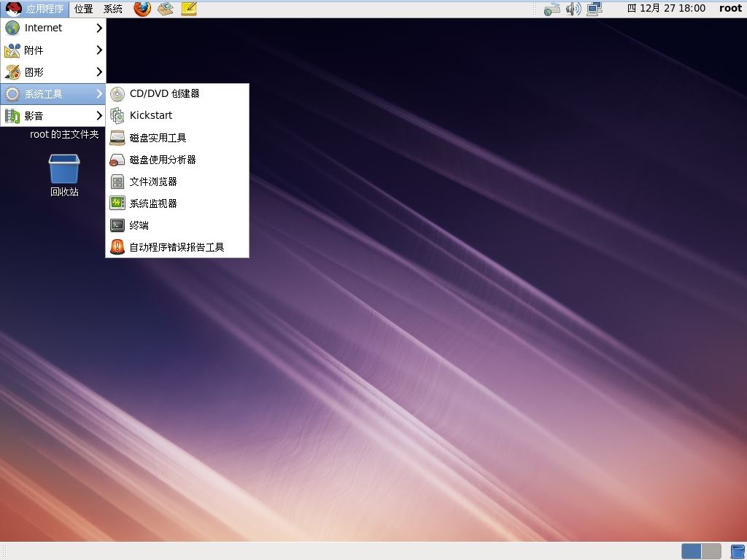Viewport: 747px width, 560px height.
Task: Click the file browser cabinet icon
Action: [117, 182]
